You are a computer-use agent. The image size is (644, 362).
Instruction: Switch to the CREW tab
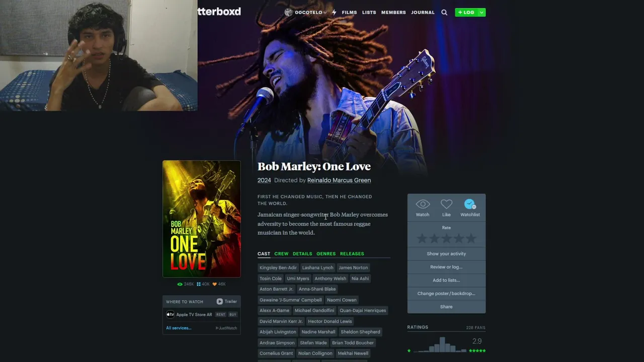coord(281,254)
